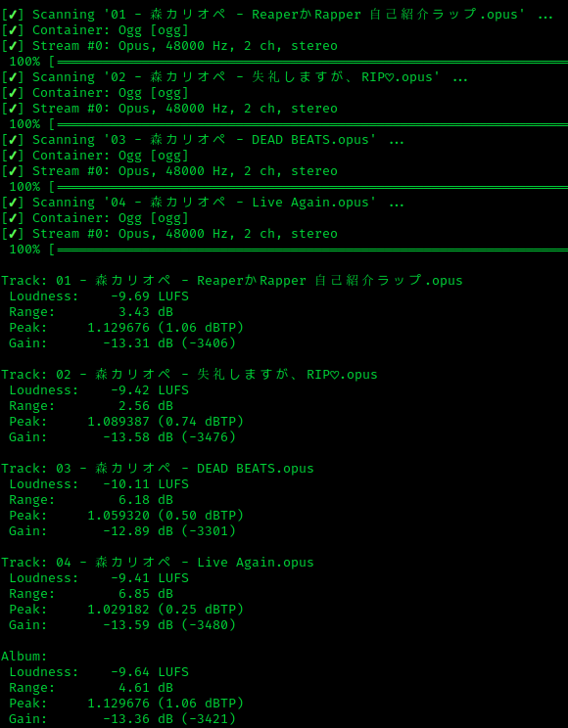The width and height of the screenshot is (568, 728).
Task: Click the Peak value 1.059320 (0.50 dBTP)
Action: [166, 516]
